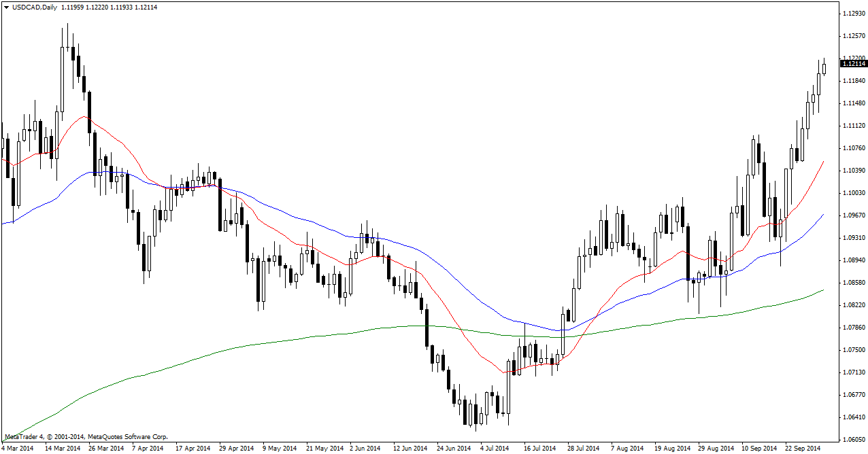
Task: Click the 1.11959 open price in header
Action: tap(73, 7)
